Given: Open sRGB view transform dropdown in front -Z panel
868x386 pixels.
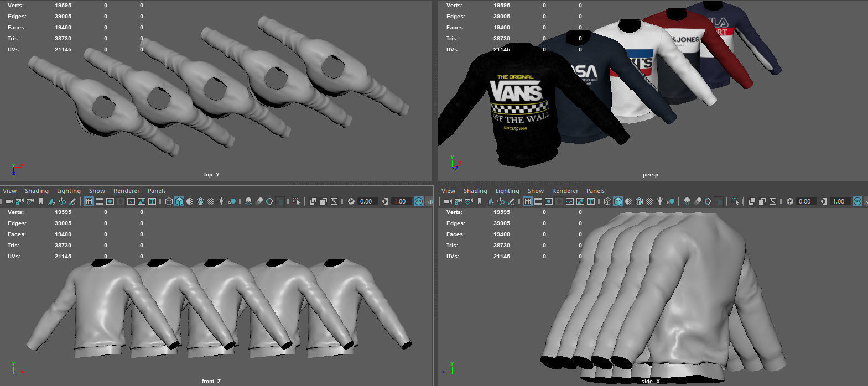Looking at the screenshot, I should [x=430, y=201].
